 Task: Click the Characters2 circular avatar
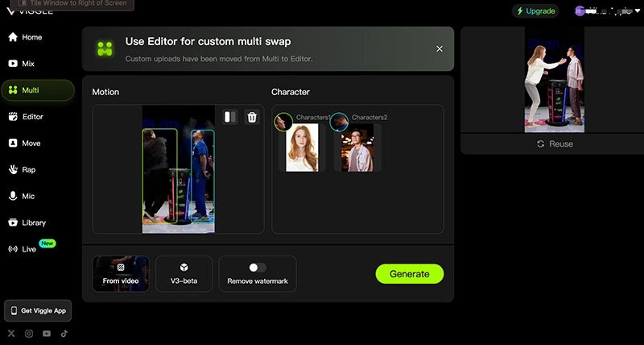pos(339,122)
